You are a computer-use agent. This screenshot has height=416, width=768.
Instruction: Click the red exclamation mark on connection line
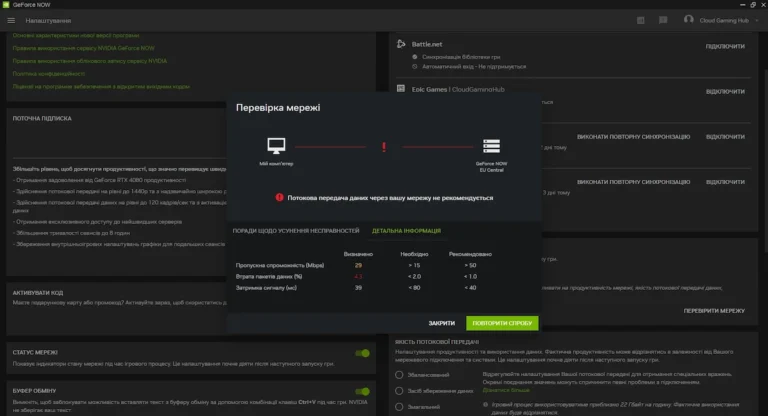coord(384,147)
